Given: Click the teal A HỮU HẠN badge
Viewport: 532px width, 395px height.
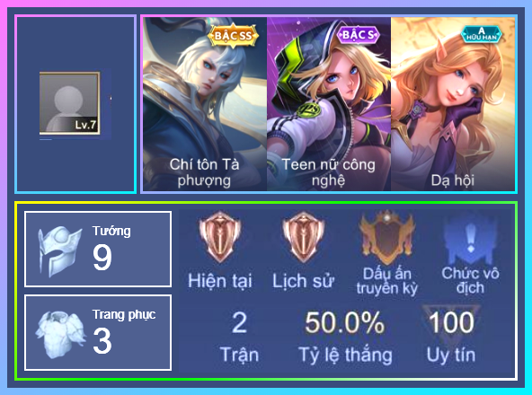Looking at the screenshot, I should (481, 35).
